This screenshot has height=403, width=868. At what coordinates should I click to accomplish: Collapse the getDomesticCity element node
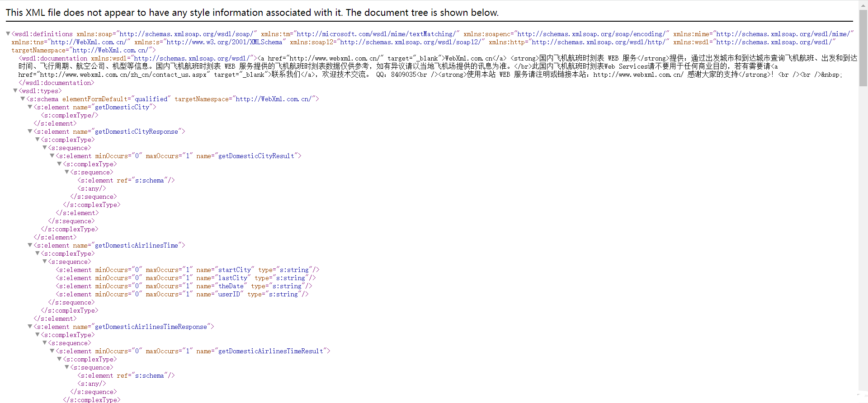(x=30, y=107)
